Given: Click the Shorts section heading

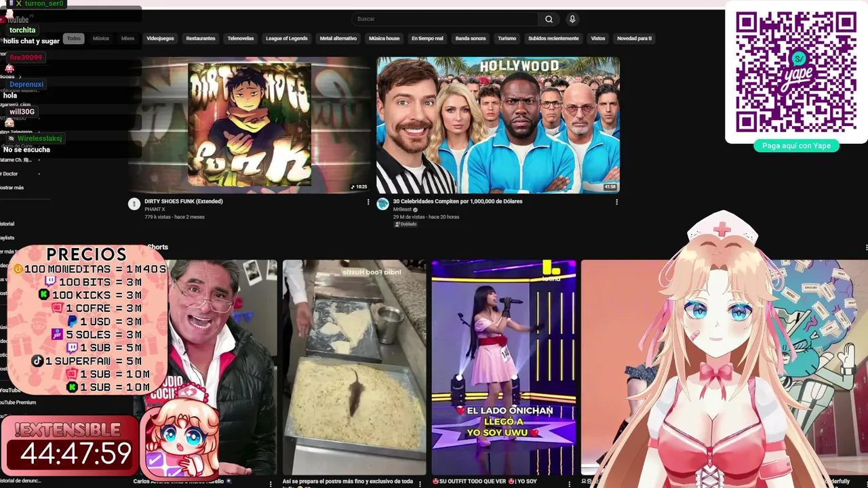Looking at the screenshot, I should point(157,247).
